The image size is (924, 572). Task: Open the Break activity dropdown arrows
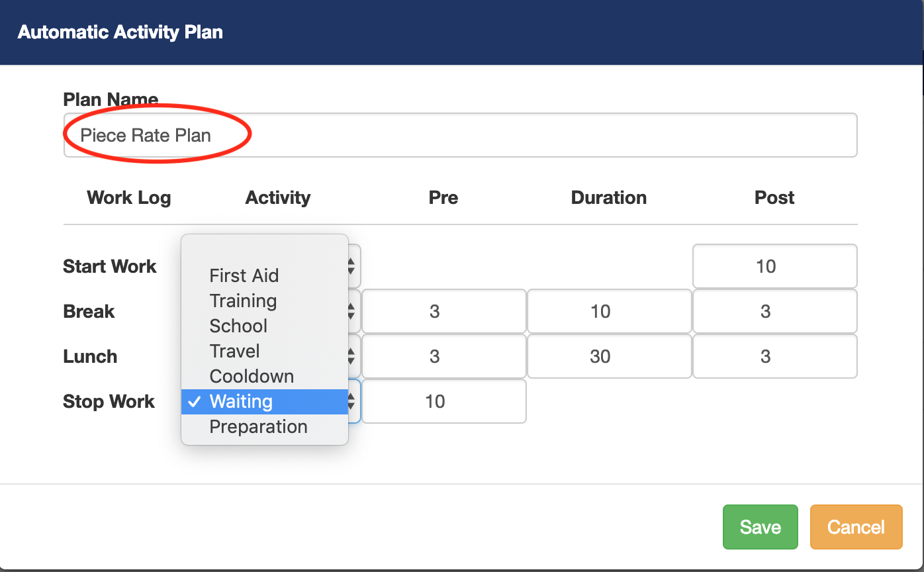pyautogui.click(x=353, y=311)
